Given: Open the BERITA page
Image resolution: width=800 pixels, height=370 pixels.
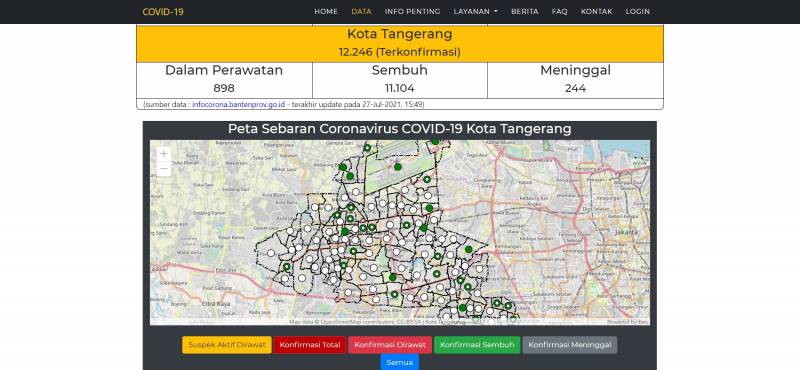Looking at the screenshot, I should [524, 12].
